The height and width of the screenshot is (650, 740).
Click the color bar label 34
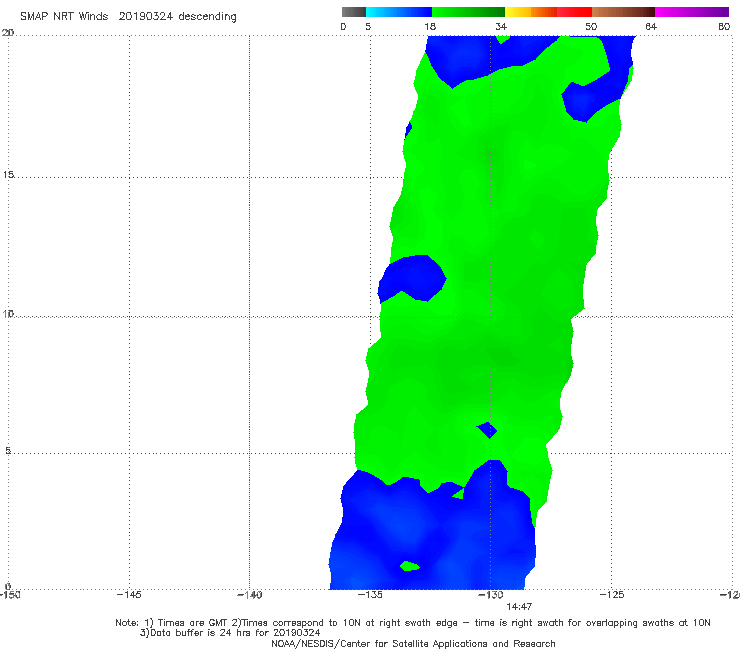pos(501,27)
